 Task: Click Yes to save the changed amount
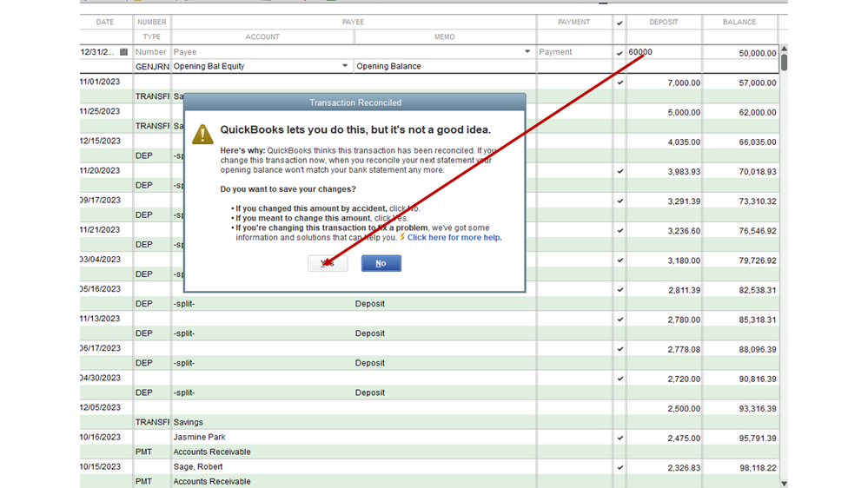pyautogui.click(x=328, y=263)
